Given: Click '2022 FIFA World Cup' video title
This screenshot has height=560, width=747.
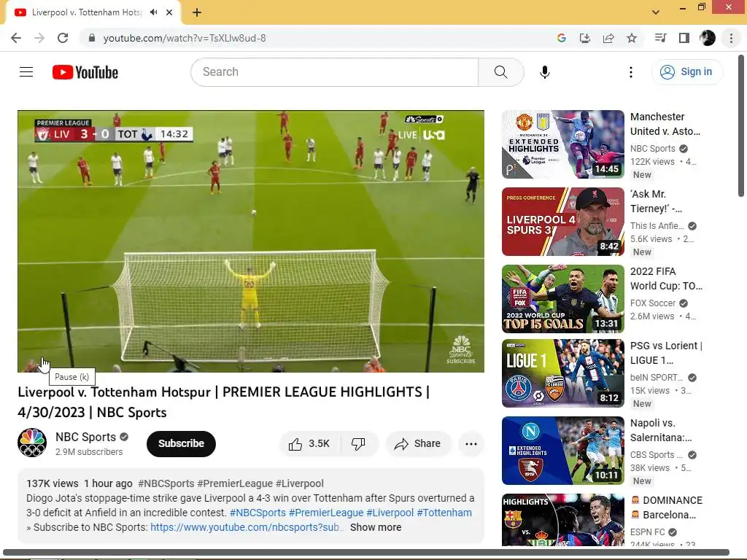Looking at the screenshot, I should (x=666, y=279).
